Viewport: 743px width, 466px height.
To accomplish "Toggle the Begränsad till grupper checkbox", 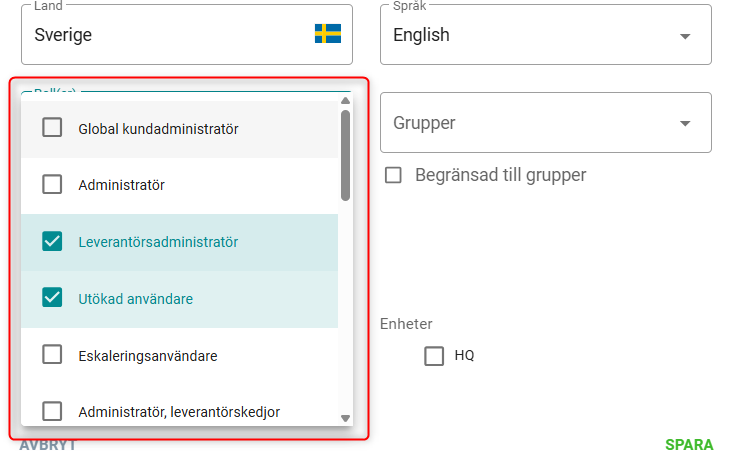I will pos(395,175).
